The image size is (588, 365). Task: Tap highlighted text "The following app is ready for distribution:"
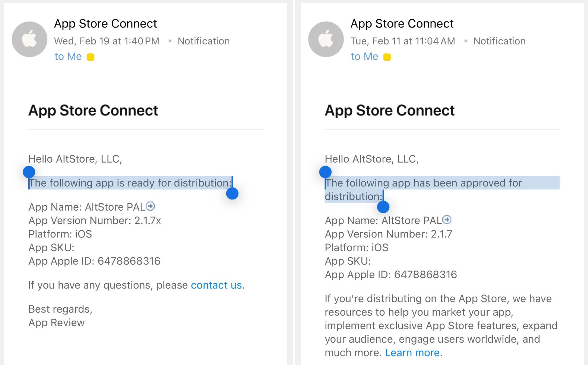(x=130, y=183)
